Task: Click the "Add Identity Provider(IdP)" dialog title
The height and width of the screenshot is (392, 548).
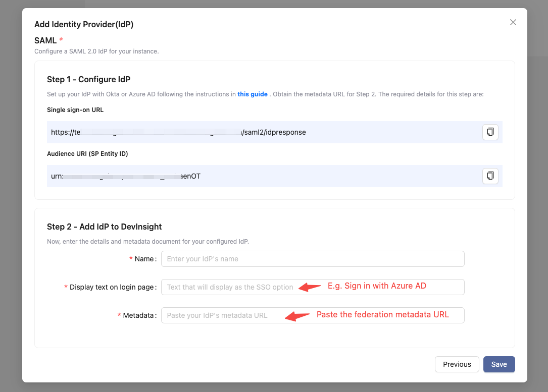Action: [84, 24]
